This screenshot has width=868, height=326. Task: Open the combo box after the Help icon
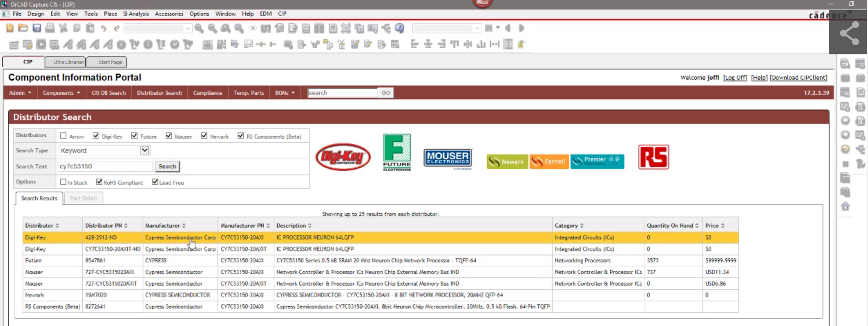pos(447,29)
